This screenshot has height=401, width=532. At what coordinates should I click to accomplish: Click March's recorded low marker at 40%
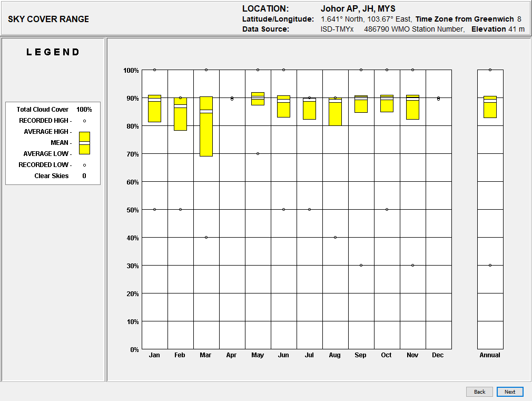(206, 237)
